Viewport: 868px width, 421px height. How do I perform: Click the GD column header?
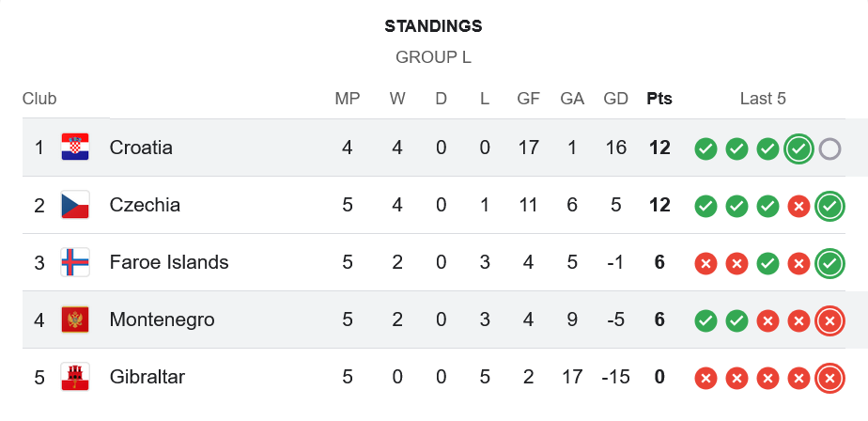pyautogui.click(x=616, y=99)
